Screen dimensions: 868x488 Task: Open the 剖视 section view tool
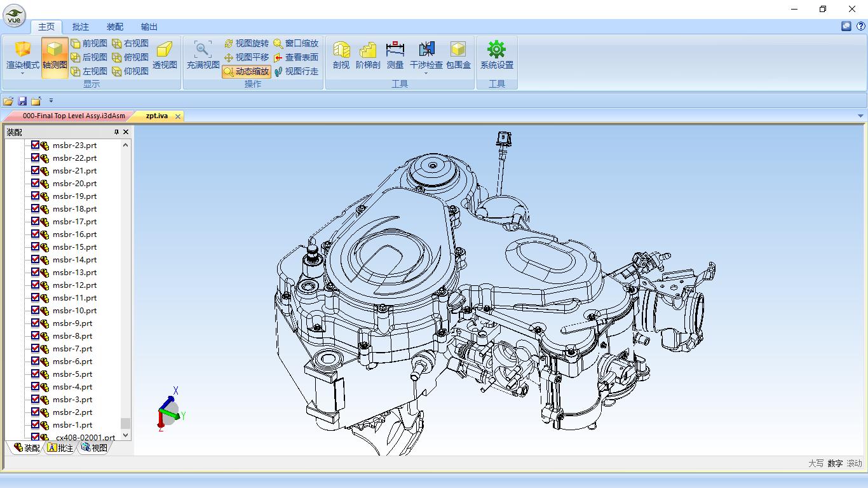[x=341, y=56]
